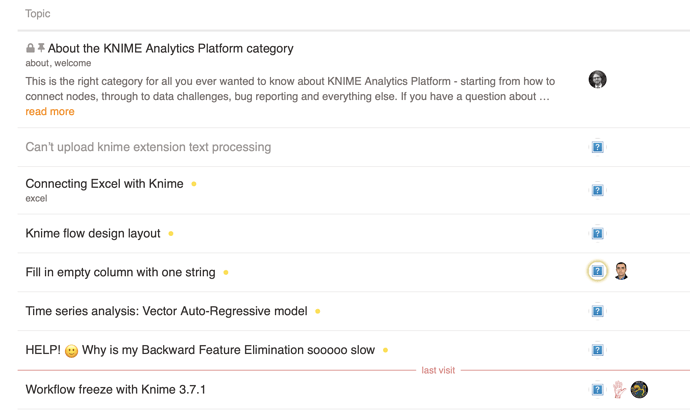Click the orange read more link

[50, 111]
